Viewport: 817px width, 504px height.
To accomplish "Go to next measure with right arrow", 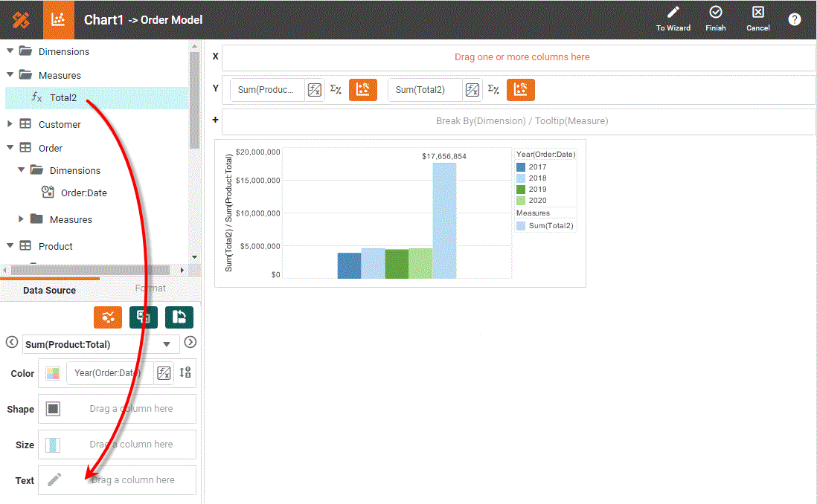I will coord(190,342).
